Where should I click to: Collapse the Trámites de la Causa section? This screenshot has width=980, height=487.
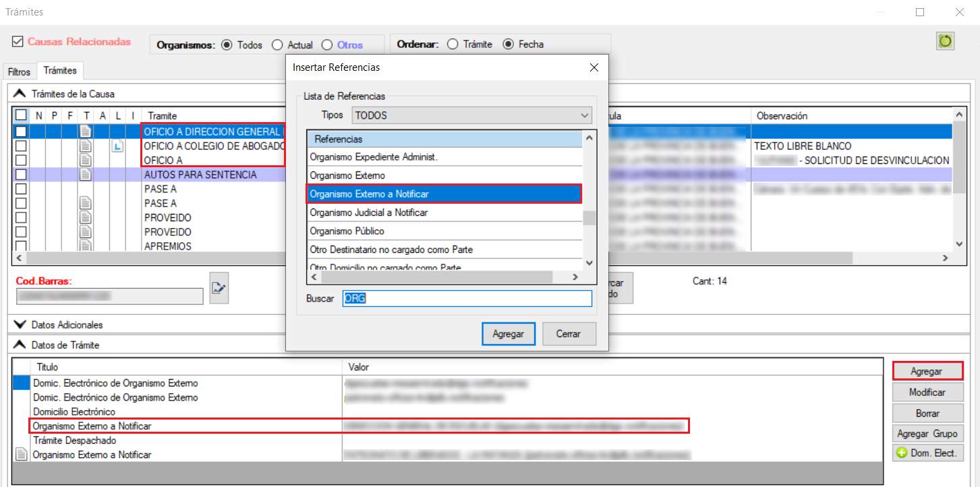coord(20,94)
